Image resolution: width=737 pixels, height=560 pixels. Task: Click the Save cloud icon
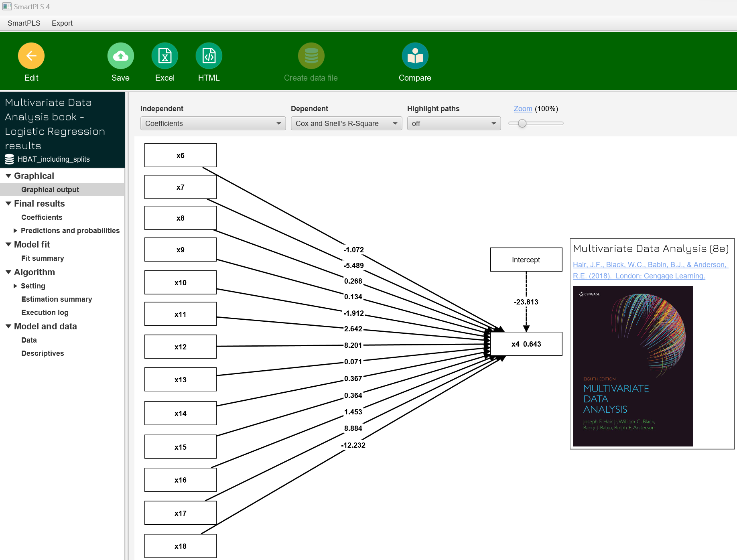point(120,56)
